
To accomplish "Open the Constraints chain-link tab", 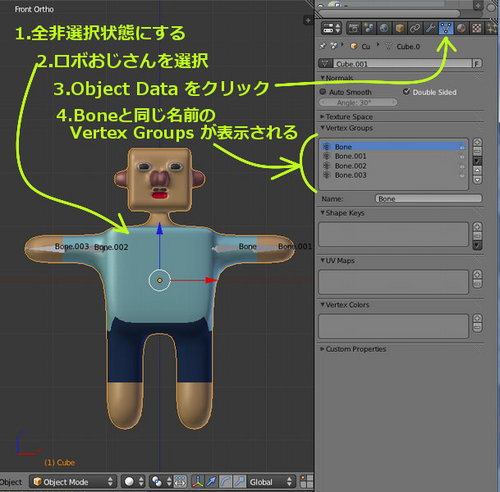I will coord(415,28).
